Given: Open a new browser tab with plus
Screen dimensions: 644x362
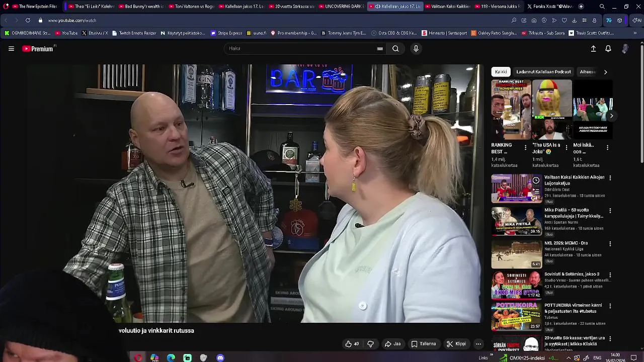Looking at the screenshot, I should tap(581, 7).
